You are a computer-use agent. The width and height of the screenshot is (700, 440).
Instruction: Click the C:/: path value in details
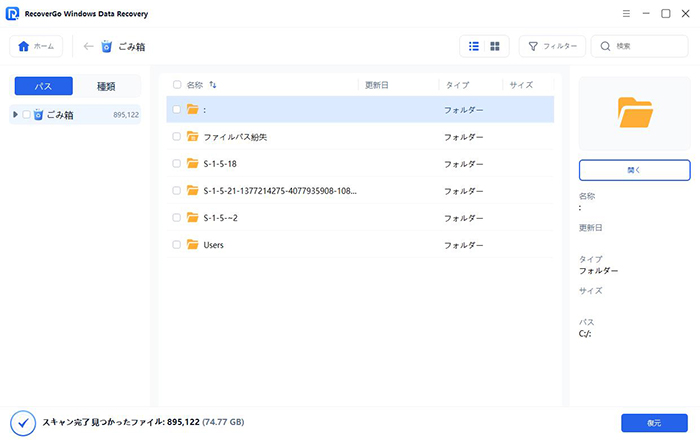pos(585,334)
